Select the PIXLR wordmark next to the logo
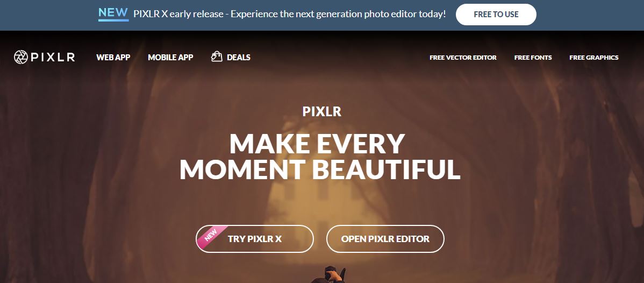Screen dimensions: 644x283 [53, 57]
